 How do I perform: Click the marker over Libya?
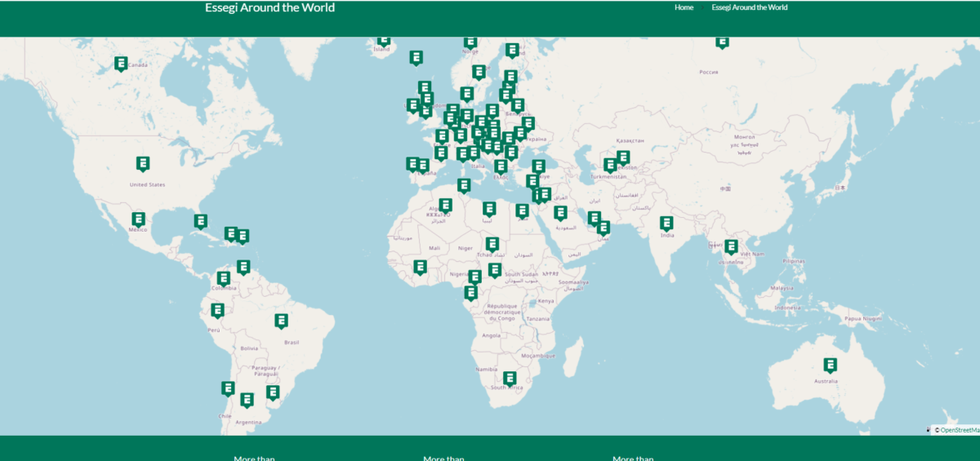coord(489,209)
